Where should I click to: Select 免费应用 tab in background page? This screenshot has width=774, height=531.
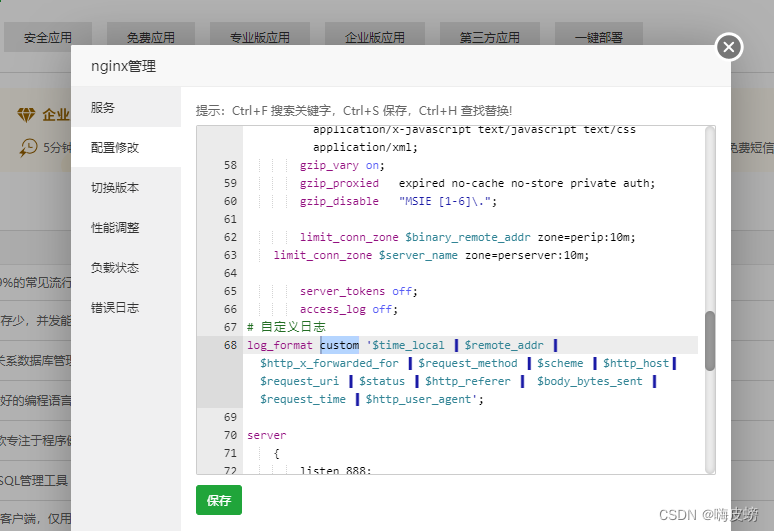click(151, 37)
